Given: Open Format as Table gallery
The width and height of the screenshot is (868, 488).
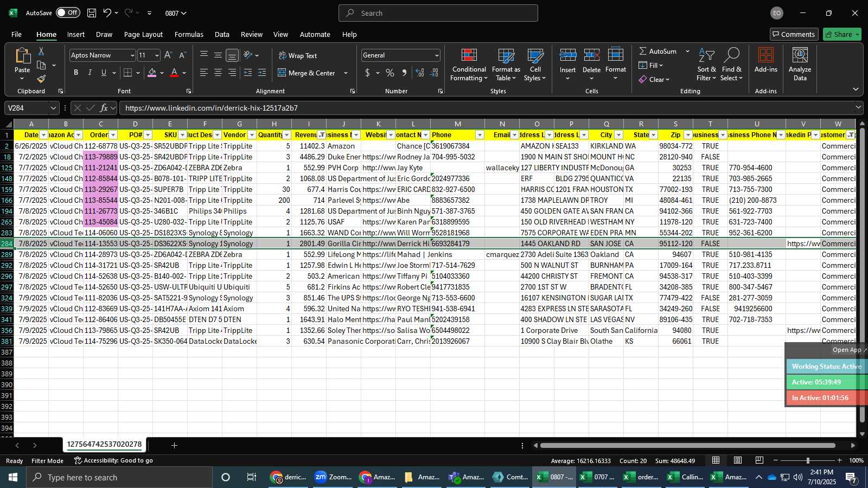Looking at the screenshot, I should pos(506,65).
